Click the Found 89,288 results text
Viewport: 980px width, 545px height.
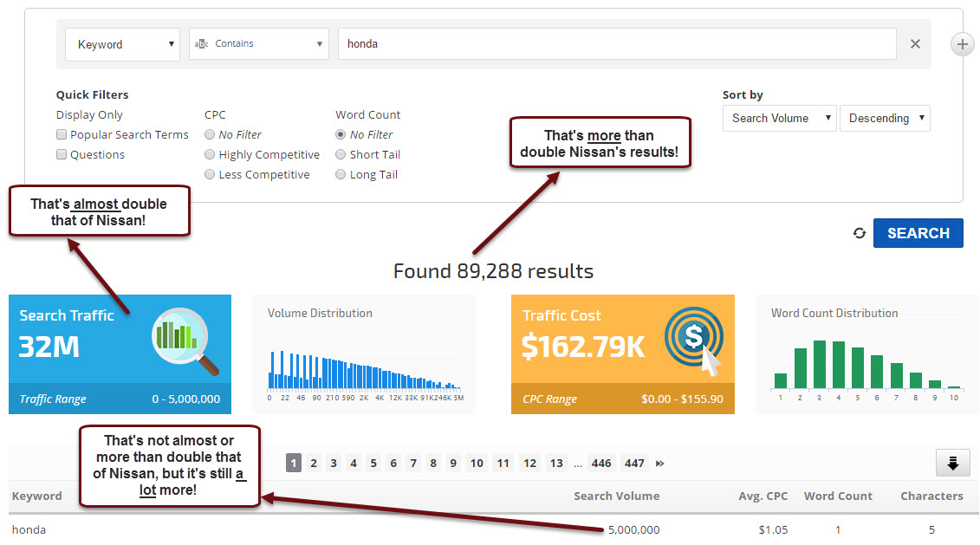(493, 270)
